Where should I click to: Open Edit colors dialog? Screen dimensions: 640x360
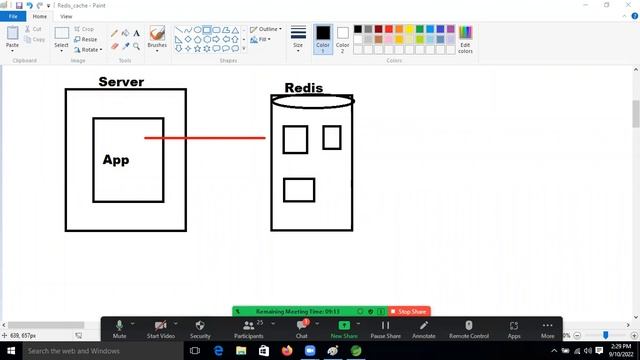pos(465,39)
